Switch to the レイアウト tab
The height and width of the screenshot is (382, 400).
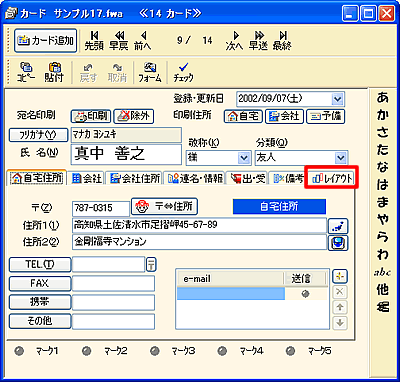click(331, 178)
